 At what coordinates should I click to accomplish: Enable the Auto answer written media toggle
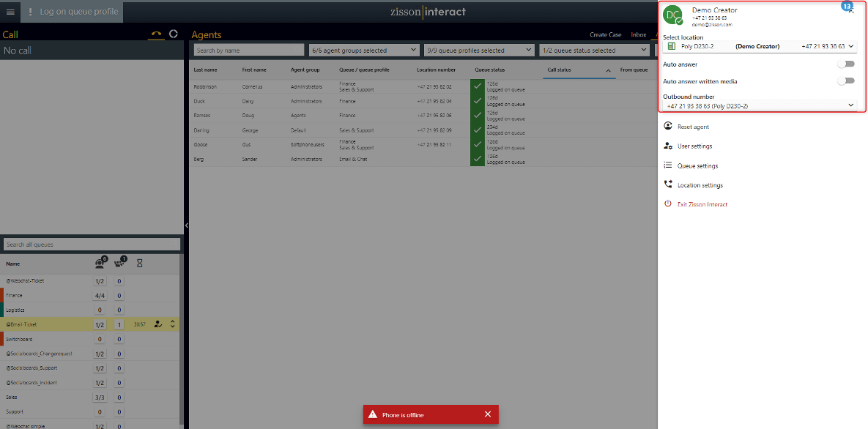click(846, 81)
